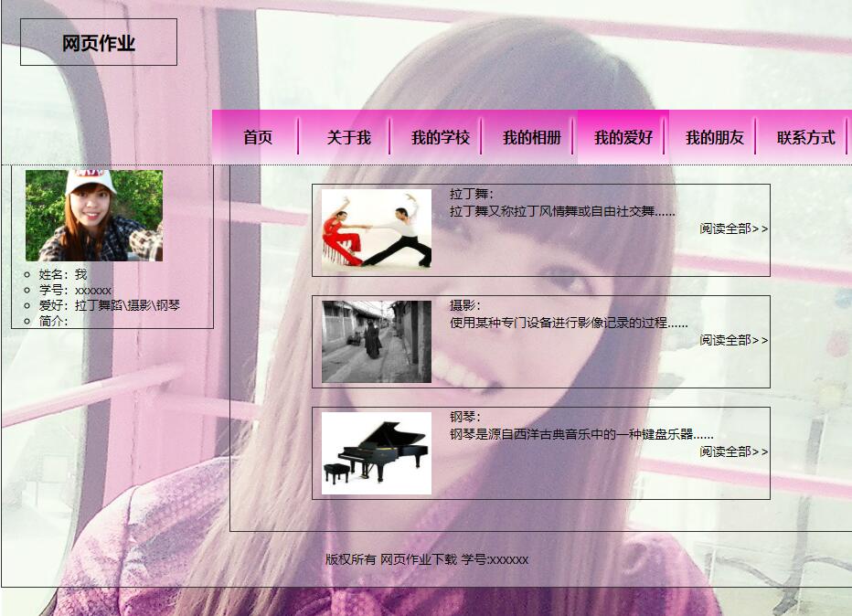This screenshot has height=616, width=852.
Task: Click the 钢琴 description text
Action: click(x=580, y=434)
